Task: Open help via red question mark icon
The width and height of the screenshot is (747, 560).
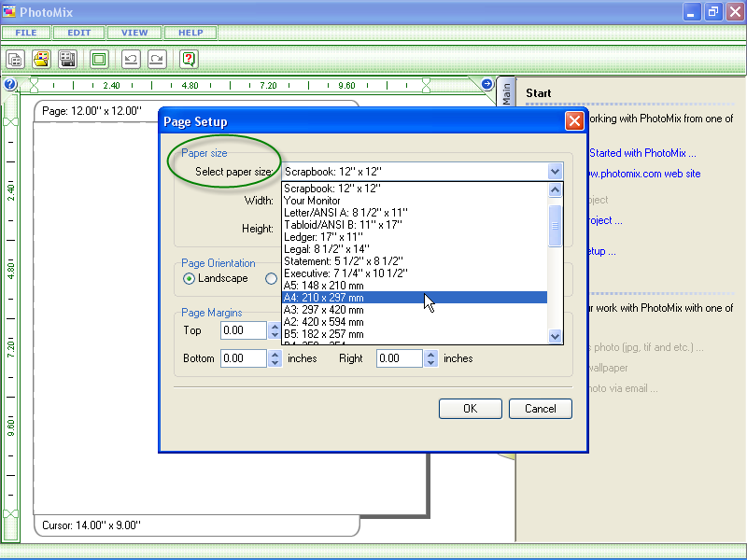Action: [x=190, y=60]
